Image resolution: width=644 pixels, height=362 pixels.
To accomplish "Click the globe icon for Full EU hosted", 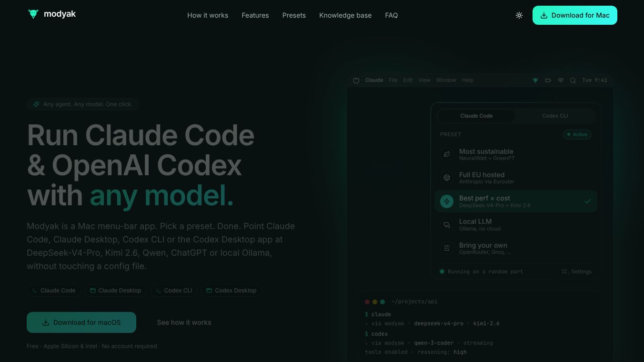I will [x=447, y=178].
